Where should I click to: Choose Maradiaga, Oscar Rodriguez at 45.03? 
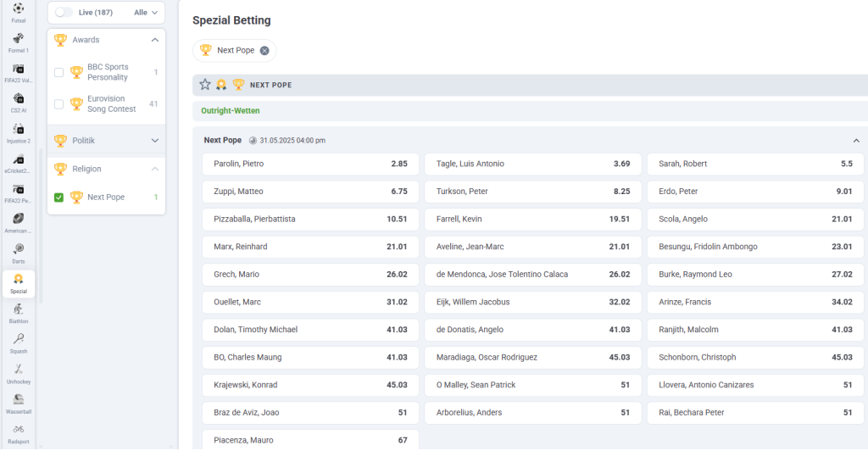(x=533, y=358)
